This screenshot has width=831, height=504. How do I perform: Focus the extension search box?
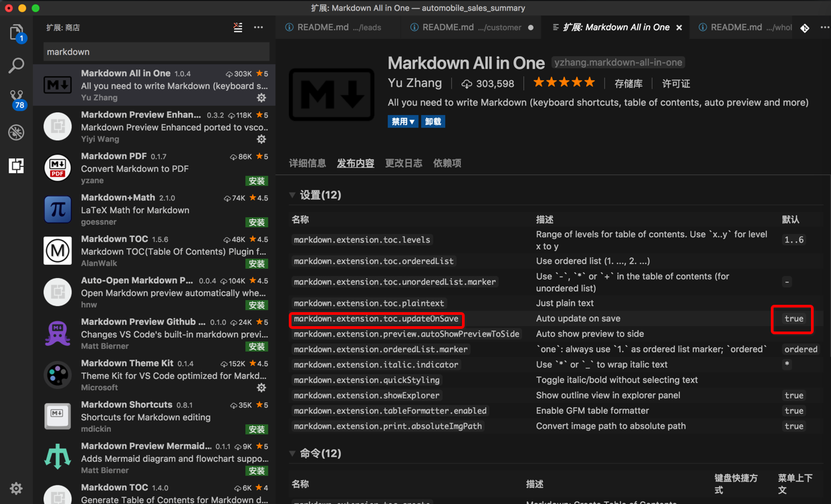tap(156, 51)
